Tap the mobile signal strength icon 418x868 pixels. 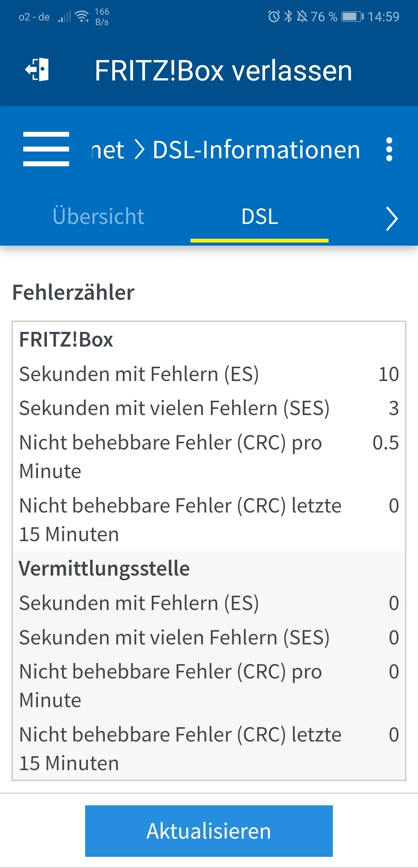point(65,17)
